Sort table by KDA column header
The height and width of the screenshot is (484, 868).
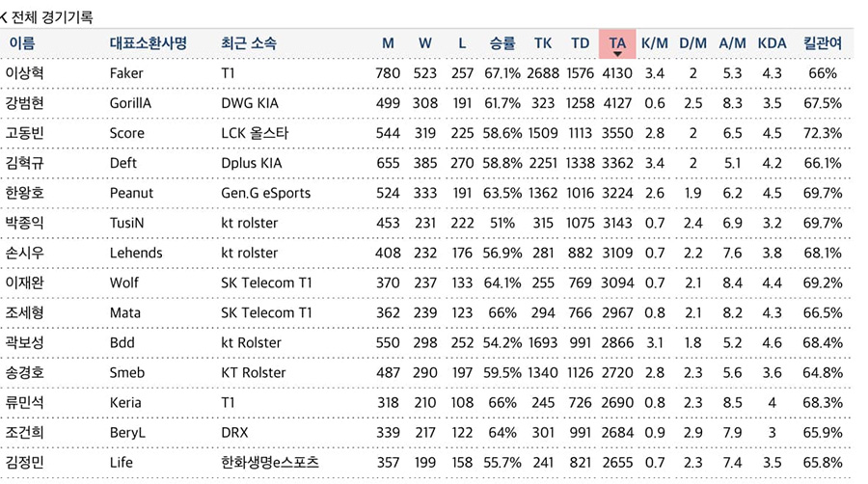pos(772,43)
